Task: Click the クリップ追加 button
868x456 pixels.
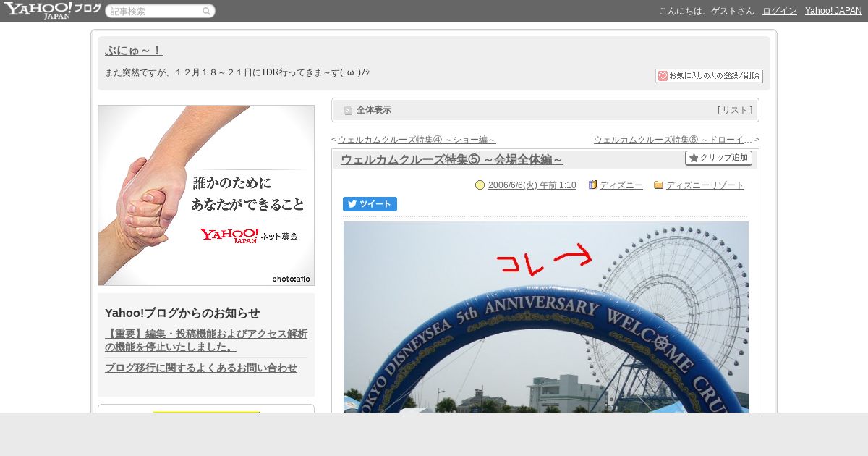Action: click(718, 158)
